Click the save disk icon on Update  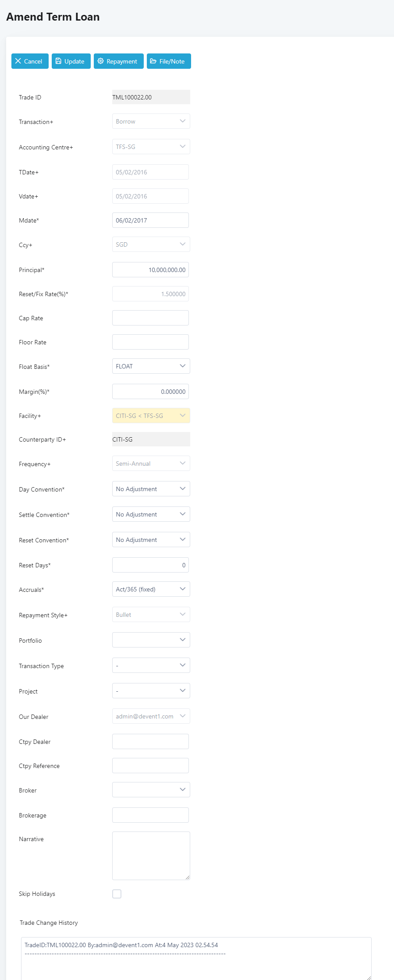(x=58, y=61)
